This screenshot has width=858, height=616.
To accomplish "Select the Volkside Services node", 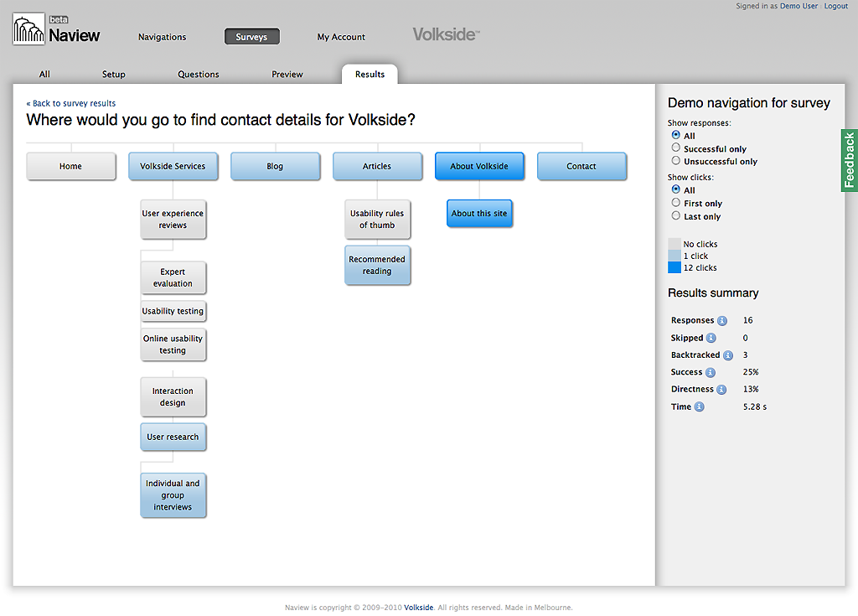I will pos(173,166).
